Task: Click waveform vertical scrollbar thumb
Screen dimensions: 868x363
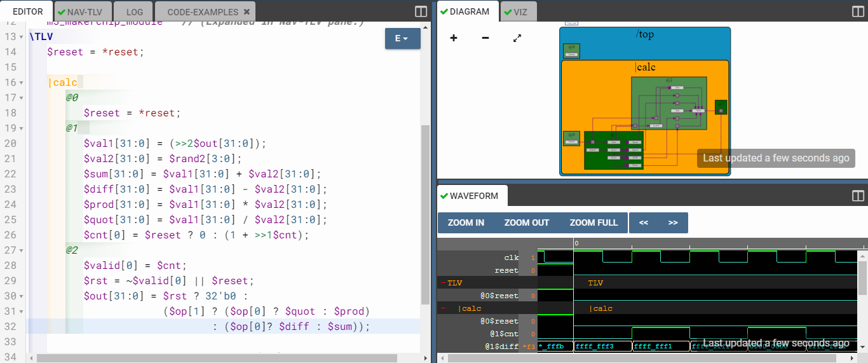Action: coord(862,277)
